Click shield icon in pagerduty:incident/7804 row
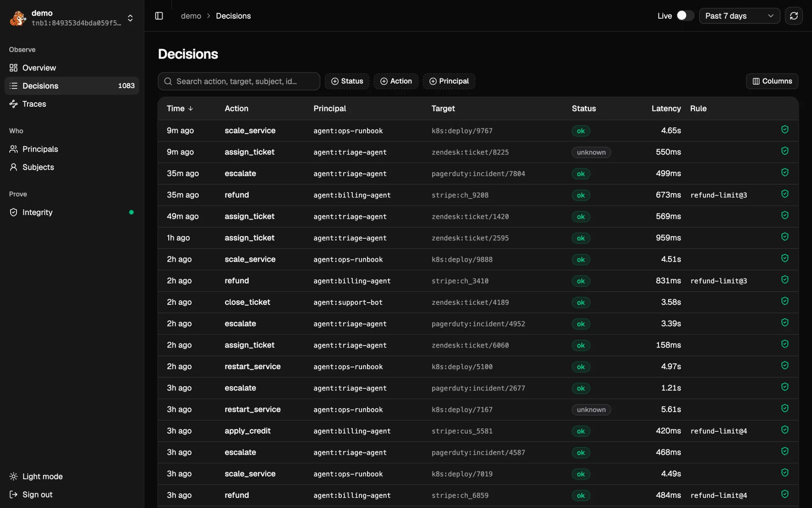This screenshot has width=812, height=508. pyautogui.click(x=785, y=172)
